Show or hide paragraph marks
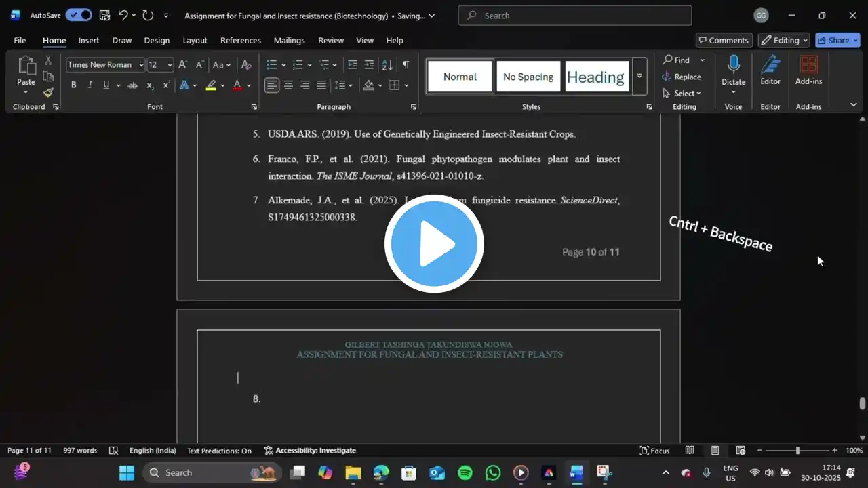The height and width of the screenshot is (488, 868). (x=406, y=65)
